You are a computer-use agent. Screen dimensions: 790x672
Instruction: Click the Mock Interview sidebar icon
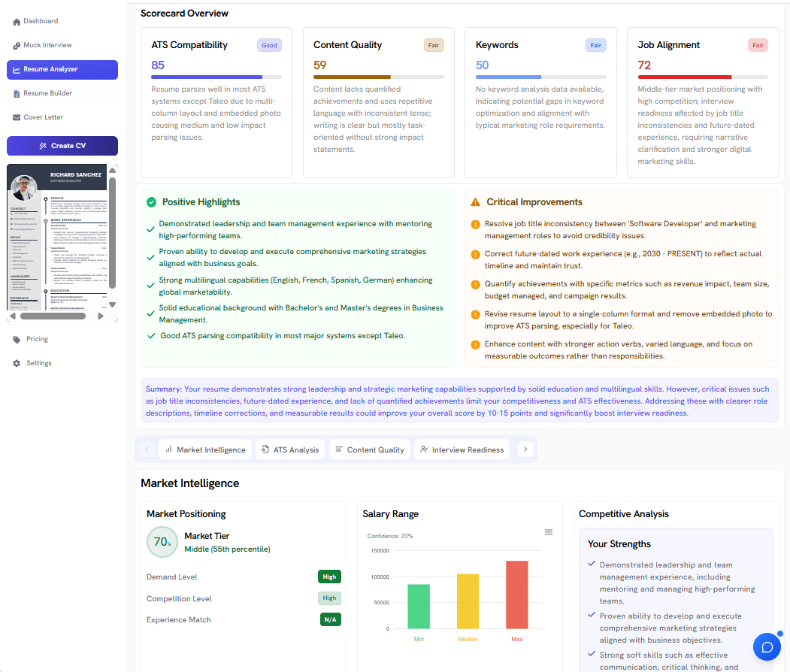tap(17, 46)
